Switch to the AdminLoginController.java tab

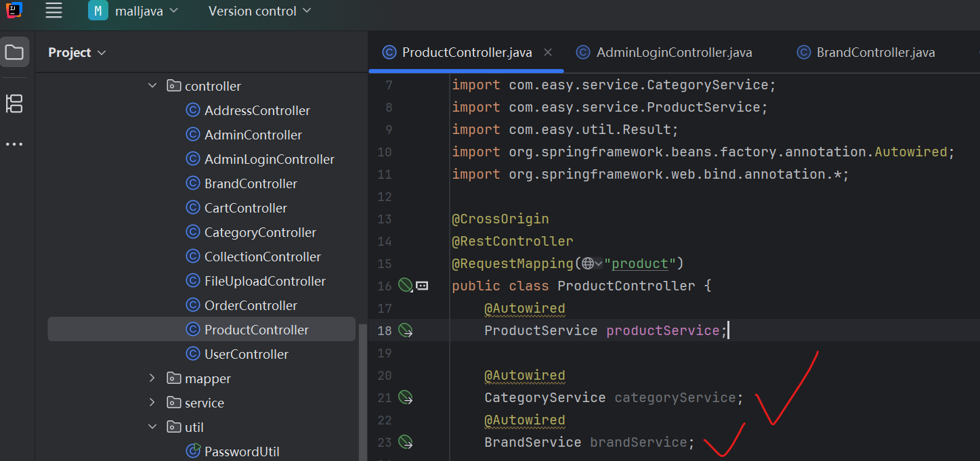tap(673, 53)
